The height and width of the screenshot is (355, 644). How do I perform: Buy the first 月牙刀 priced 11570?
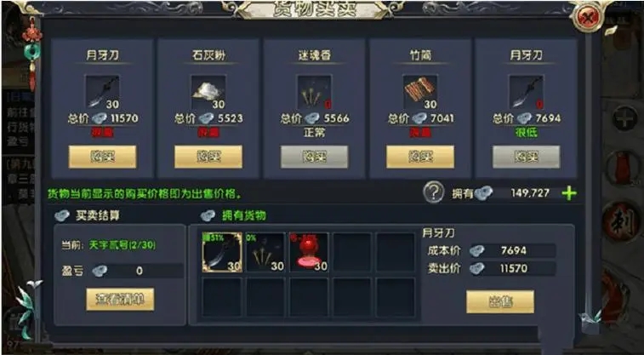tap(102, 157)
